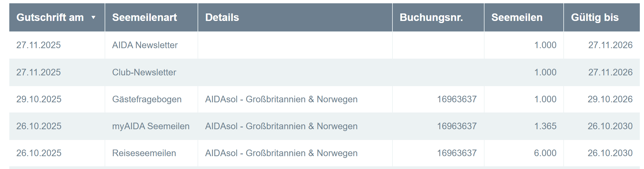This screenshot has width=644, height=169.
Task: Click trip details in Reiseseemeilen row
Action: [281, 153]
